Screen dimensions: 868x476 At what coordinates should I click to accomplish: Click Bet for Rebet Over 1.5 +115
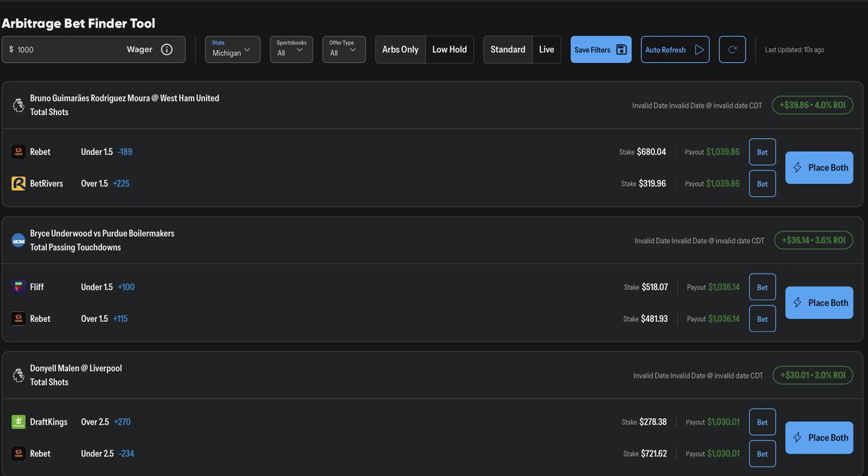[x=762, y=318]
